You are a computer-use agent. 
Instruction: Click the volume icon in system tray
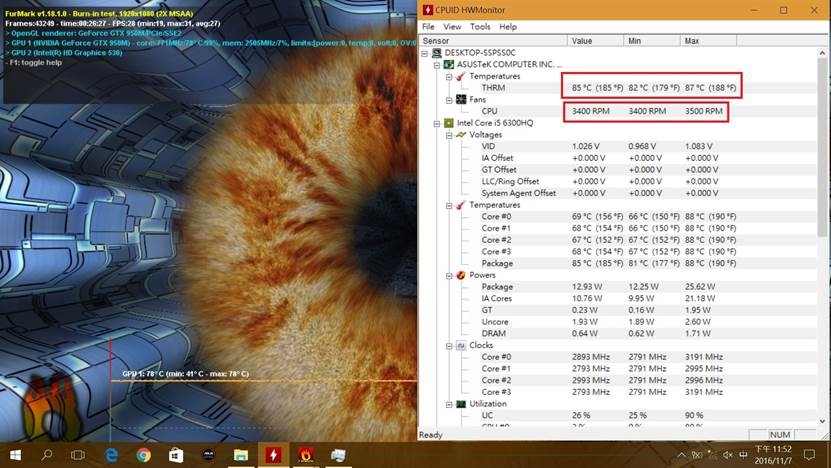tap(728, 455)
